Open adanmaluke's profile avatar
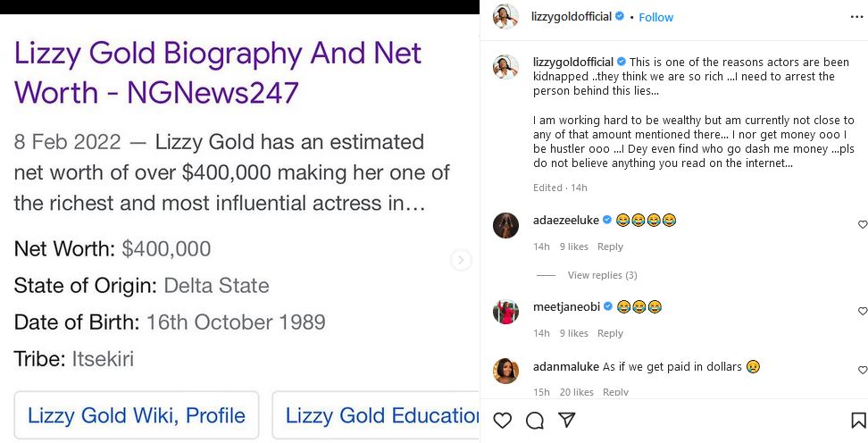868x443 pixels. (505, 370)
